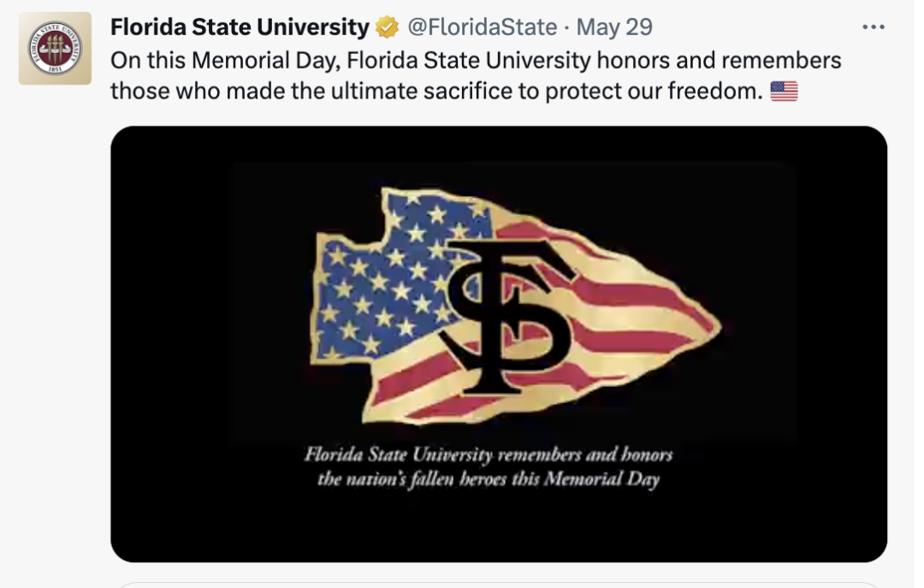
Task: Click the caption "Florida State University remembers and honors"
Action: (489, 454)
